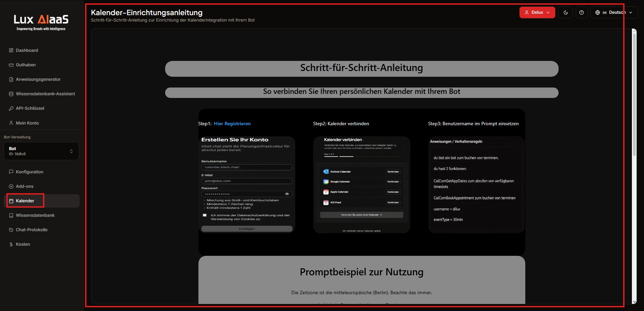The height and width of the screenshot is (311, 644).
Task: Click the page vertical scrollbar
Action: pyautogui.click(x=634, y=95)
